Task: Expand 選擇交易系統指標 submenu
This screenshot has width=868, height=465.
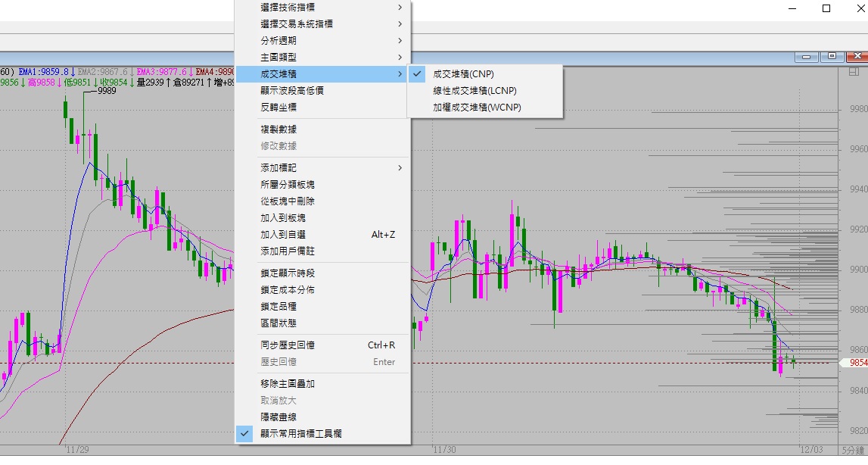Action: (x=297, y=24)
